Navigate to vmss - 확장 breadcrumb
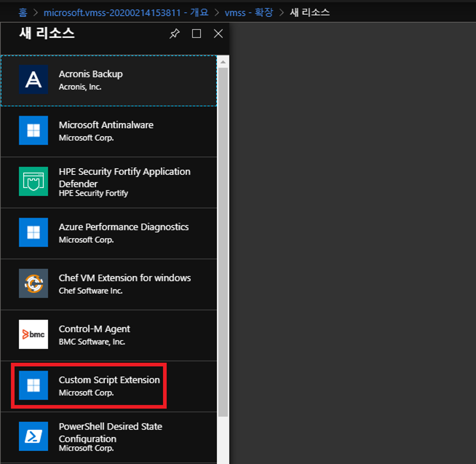The image size is (476, 464). (249, 13)
